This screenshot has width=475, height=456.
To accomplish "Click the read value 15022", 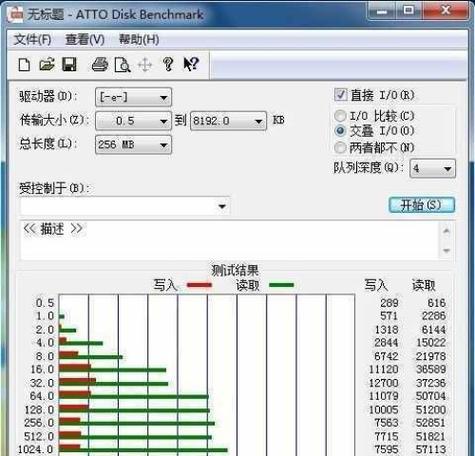I will (431, 343).
